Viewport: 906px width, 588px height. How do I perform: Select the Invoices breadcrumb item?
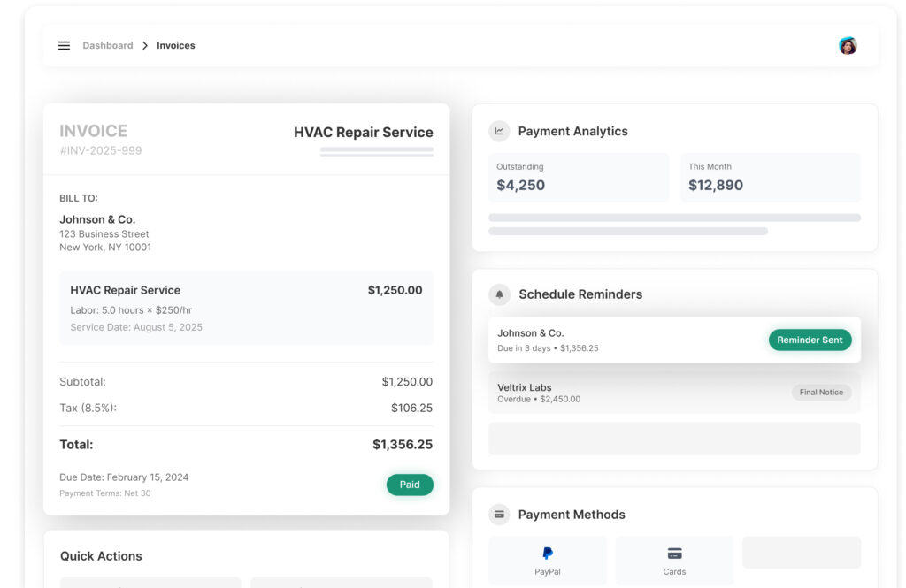pos(176,46)
